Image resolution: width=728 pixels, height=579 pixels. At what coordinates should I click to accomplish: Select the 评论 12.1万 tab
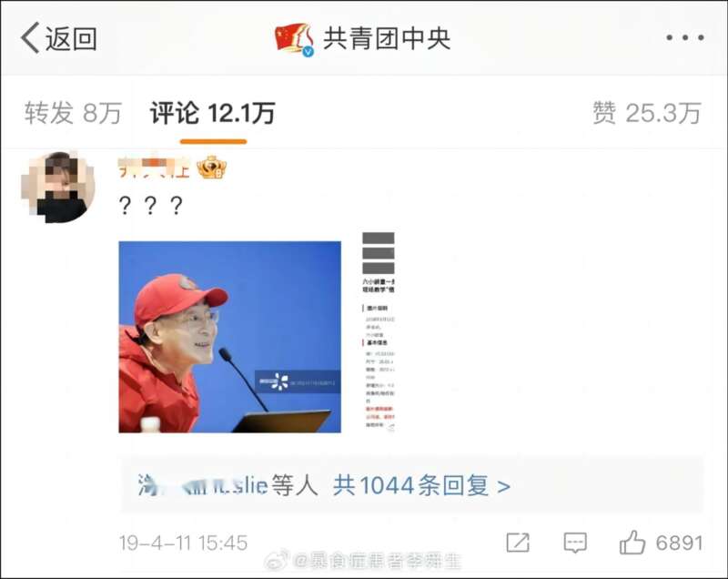[x=213, y=113]
